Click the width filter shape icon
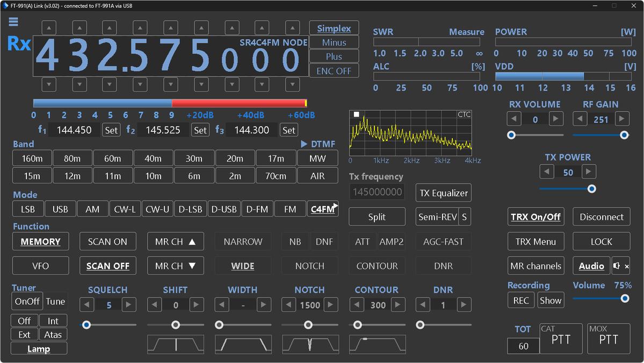The image size is (644, 363). (x=243, y=344)
